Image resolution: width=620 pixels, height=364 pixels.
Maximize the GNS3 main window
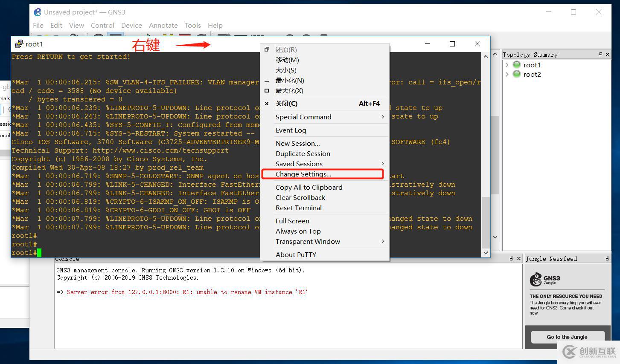coord(573,12)
